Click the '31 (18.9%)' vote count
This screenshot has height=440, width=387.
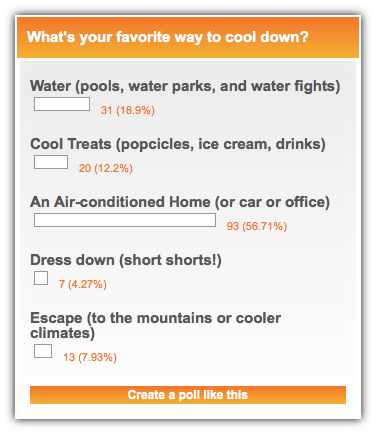coord(128,110)
